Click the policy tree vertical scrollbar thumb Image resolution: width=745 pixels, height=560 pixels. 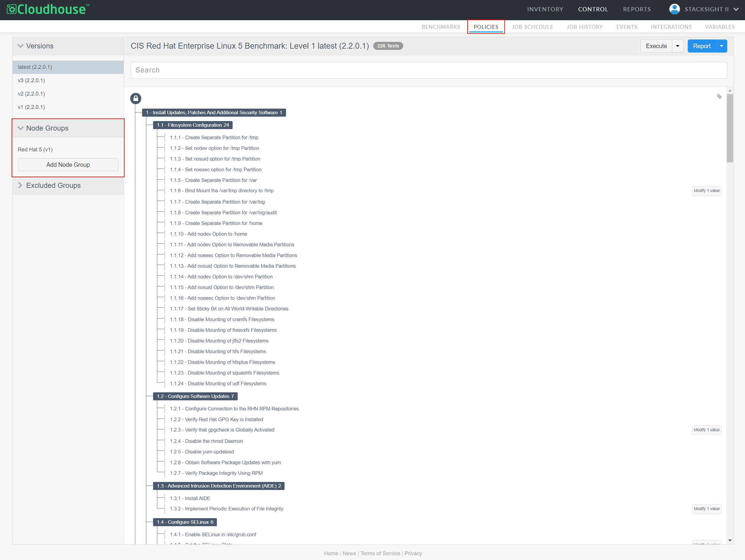(x=730, y=128)
